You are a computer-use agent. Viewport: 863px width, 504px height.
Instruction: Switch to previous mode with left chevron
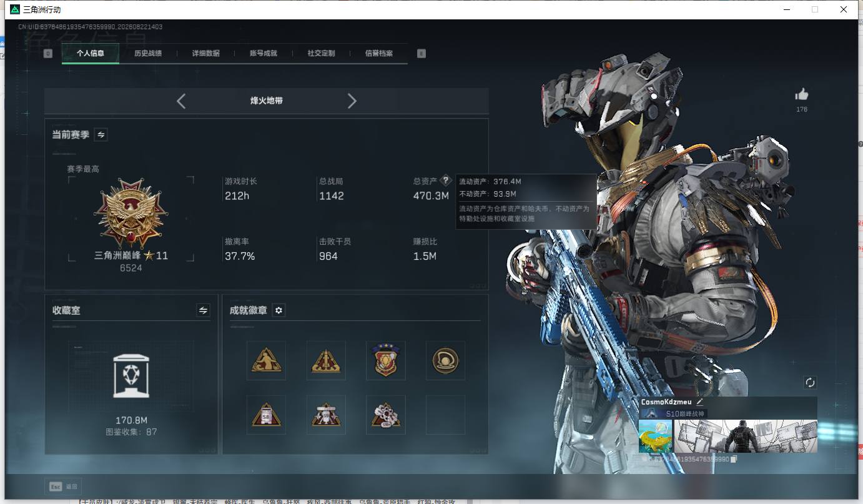coord(181,101)
